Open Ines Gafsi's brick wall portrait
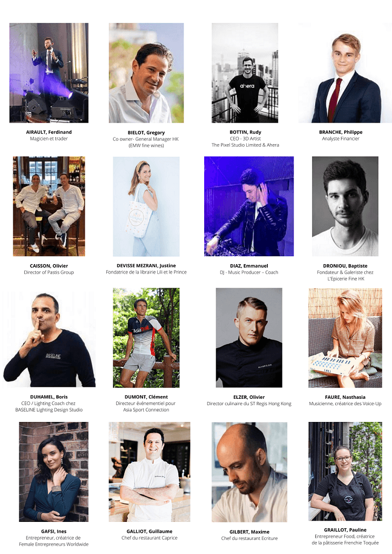The width and height of the screenshot is (392, 554). [54, 472]
